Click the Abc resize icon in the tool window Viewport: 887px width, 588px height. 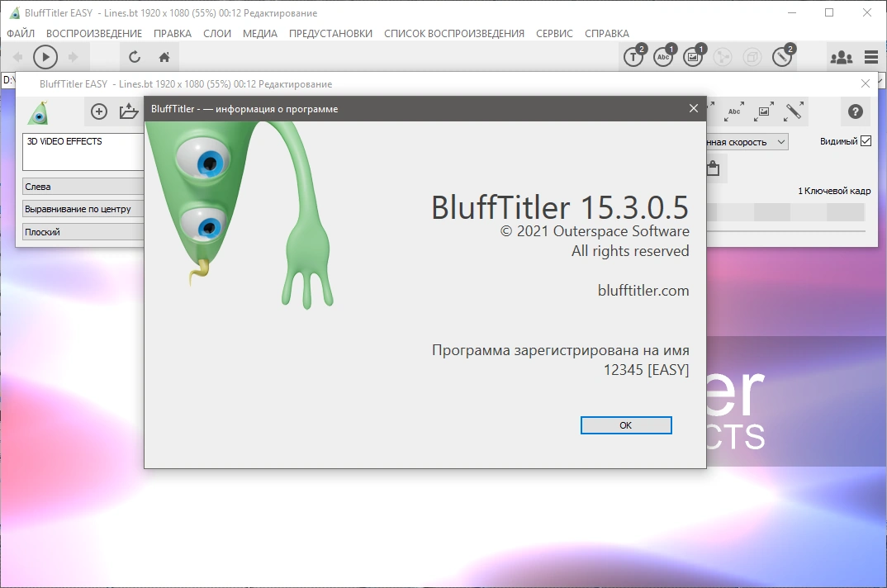(x=734, y=111)
